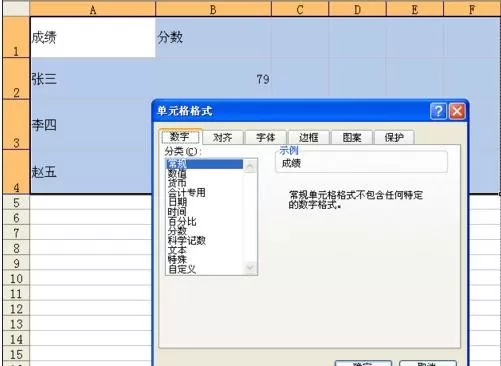Choose 合计专用 category

(205, 192)
